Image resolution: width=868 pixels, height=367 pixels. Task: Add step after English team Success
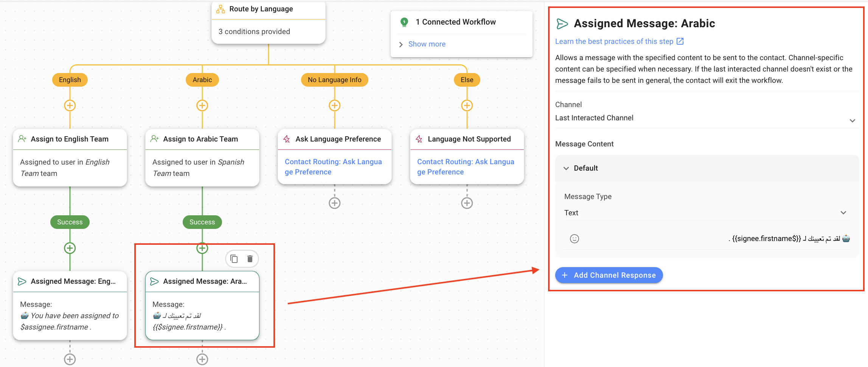[70, 248]
